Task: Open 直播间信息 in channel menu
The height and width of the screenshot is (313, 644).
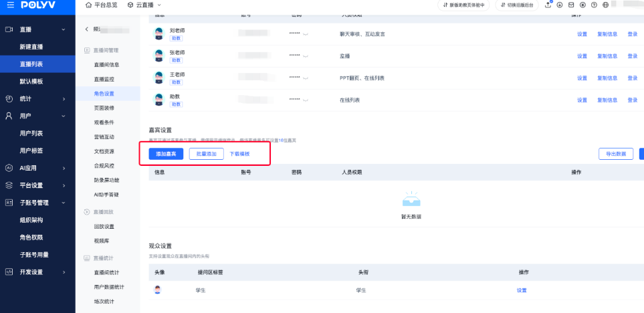Action: point(106,65)
